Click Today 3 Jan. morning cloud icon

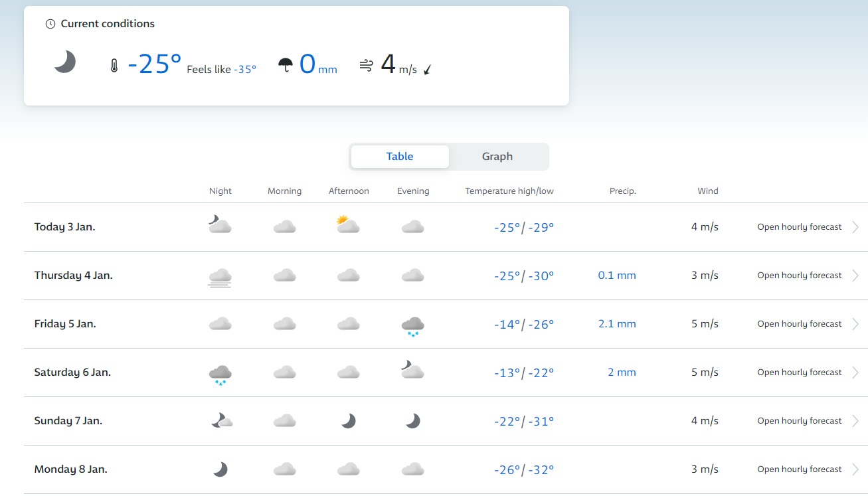284,227
